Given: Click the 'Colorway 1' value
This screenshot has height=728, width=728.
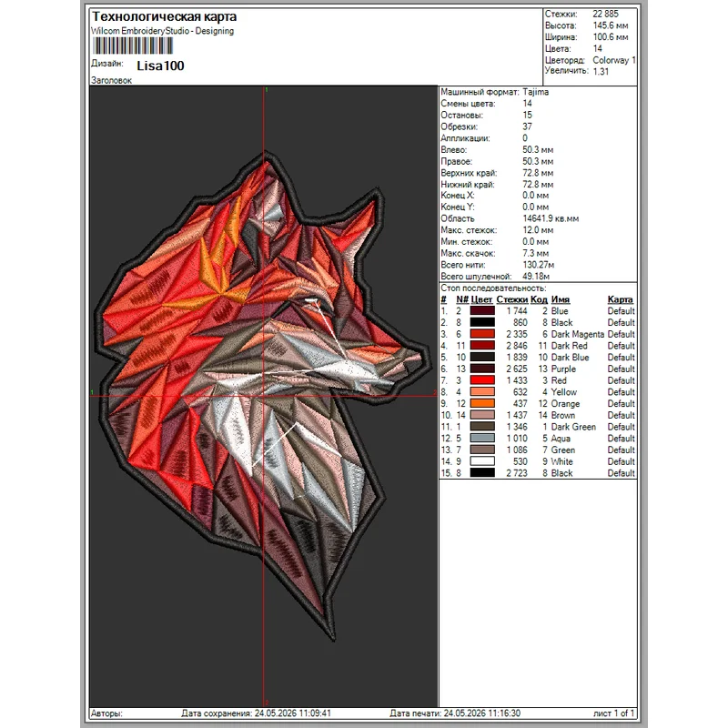Looking at the screenshot, I should (x=613, y=60).
